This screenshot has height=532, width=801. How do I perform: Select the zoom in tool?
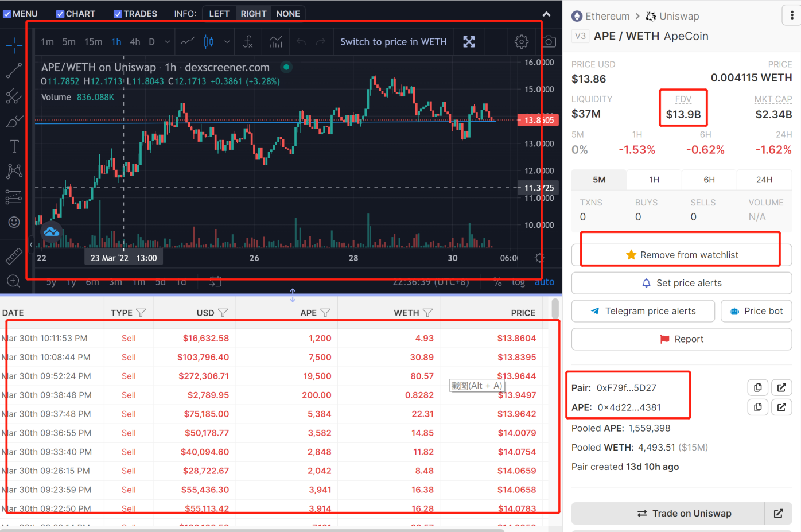click(x=14, y=281)
